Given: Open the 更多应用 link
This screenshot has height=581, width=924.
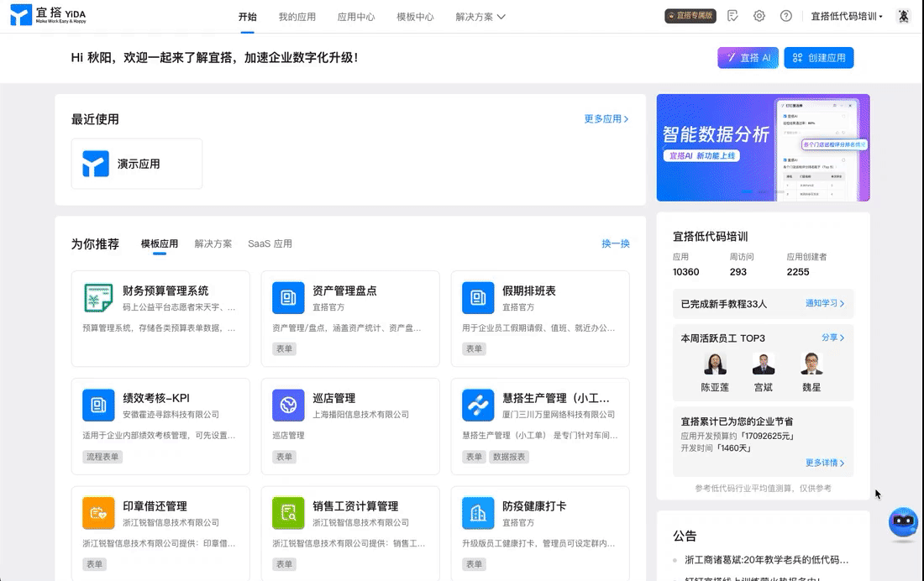Looking at the screenshot, I should [606, 119].
